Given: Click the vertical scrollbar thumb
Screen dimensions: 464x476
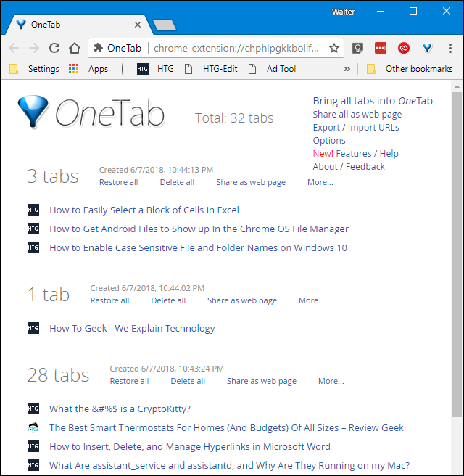Looking at the screenshot, I should pyautogui.click(x=457, y=255).
